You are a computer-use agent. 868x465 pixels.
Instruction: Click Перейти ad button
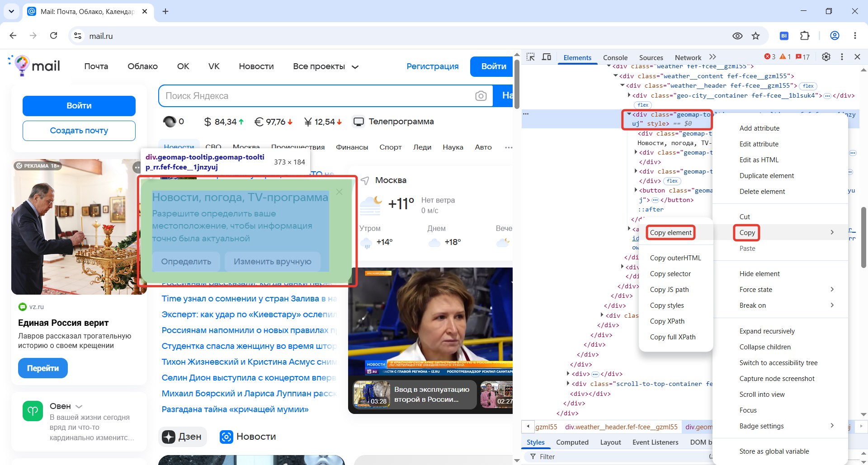click(43, 368)
